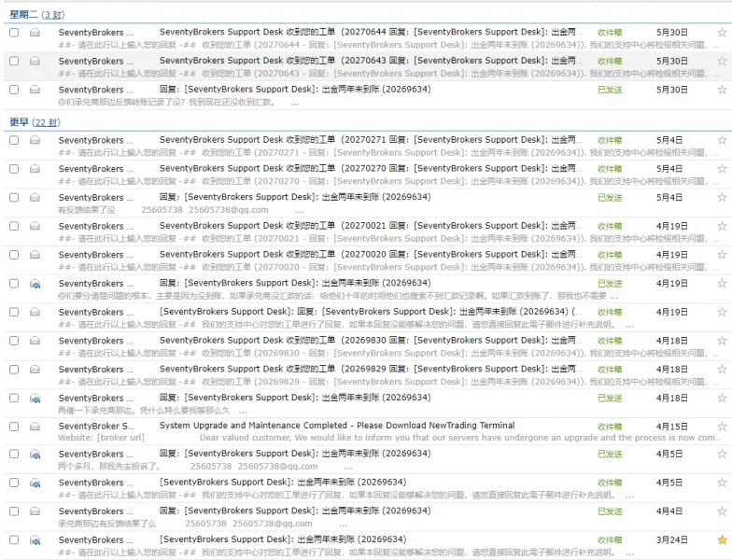Tick checkbox for ticket 20269829 email
Screen dimensions: 732x560
pyautogui.click(x=14, y=370)
